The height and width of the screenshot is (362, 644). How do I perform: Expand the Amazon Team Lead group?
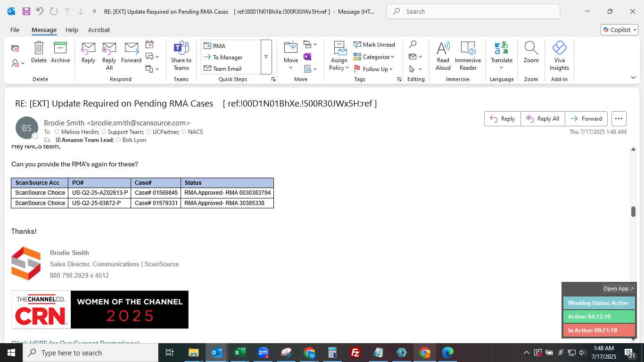click(x=58, y=140)
